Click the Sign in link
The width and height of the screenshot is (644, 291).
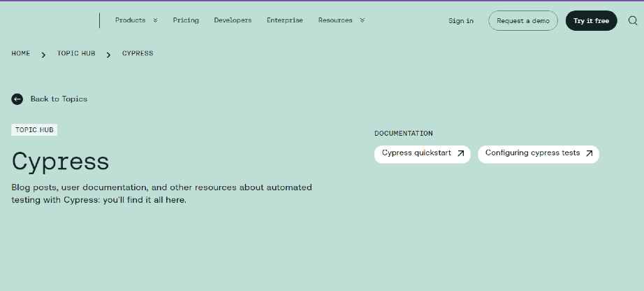tap(461, 20)
